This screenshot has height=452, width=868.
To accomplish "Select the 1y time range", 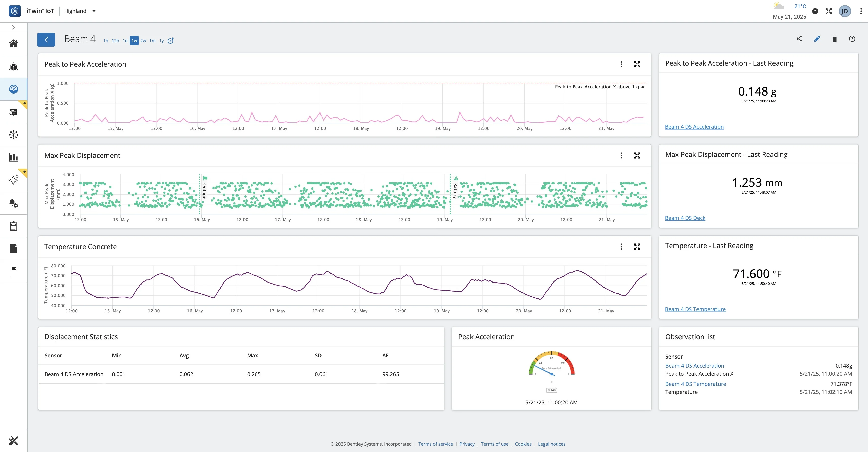I will click(161, 41).
